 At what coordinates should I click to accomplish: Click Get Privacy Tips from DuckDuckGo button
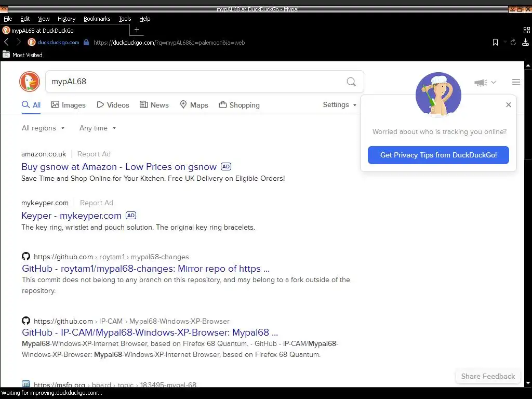[438, 155]
